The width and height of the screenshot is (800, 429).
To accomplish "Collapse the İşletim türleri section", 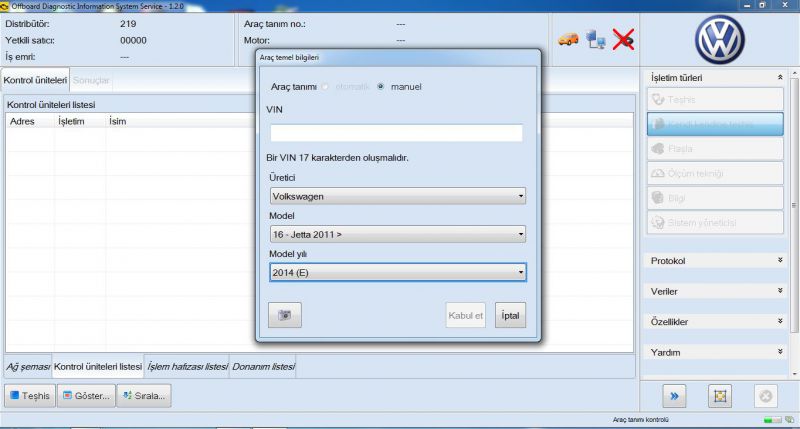I will (x=780, y=78).
